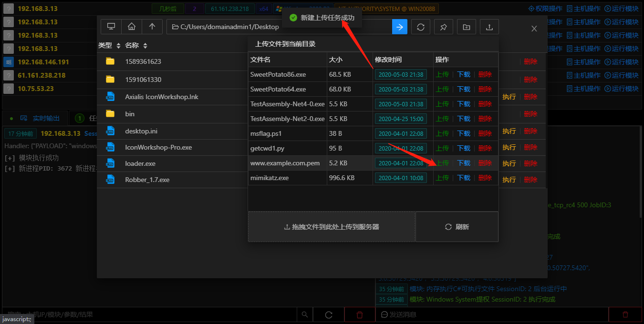Screen dimensions: 644x324
Task: Delete getcwd1.py from server files
Action: (485, 148)
